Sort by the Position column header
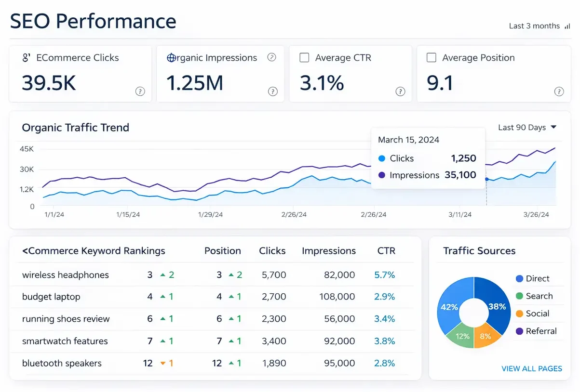 tap(222, 251)
